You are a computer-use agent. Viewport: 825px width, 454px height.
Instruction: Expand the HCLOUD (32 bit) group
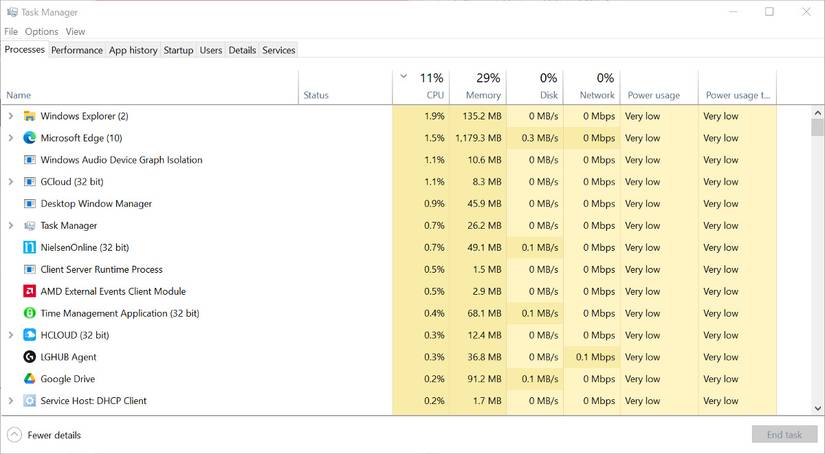pyautogui.click(x=11, y=335)
